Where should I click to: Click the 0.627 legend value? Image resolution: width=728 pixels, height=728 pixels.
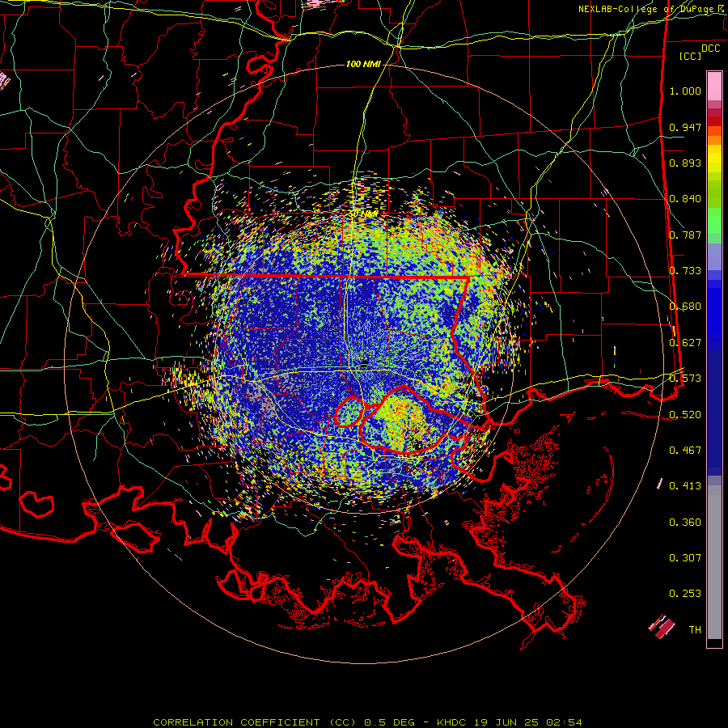pyautogui.click(x=685, y=343)
